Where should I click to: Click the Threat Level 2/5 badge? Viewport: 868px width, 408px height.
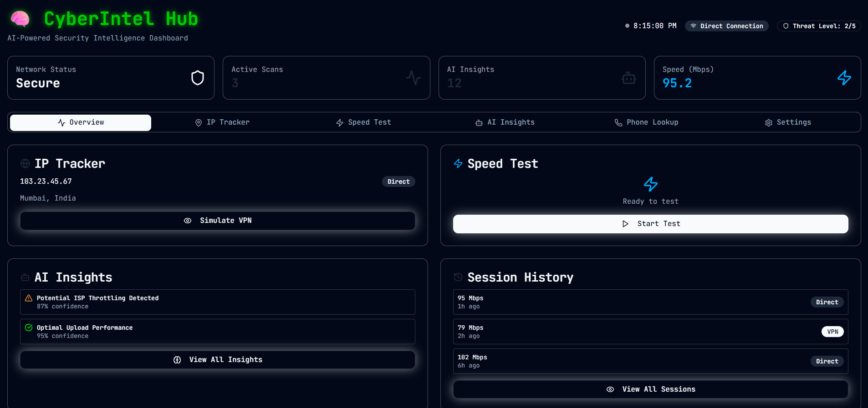tap(819, 26)
